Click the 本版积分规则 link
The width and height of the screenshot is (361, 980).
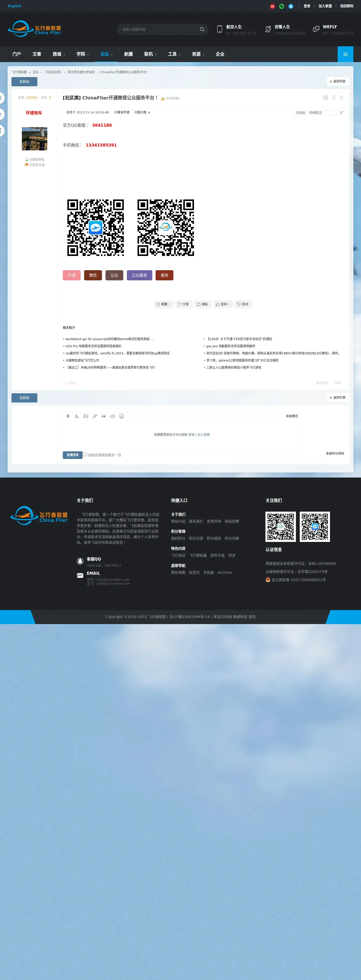pyautogui.click(x=335, y=453)
